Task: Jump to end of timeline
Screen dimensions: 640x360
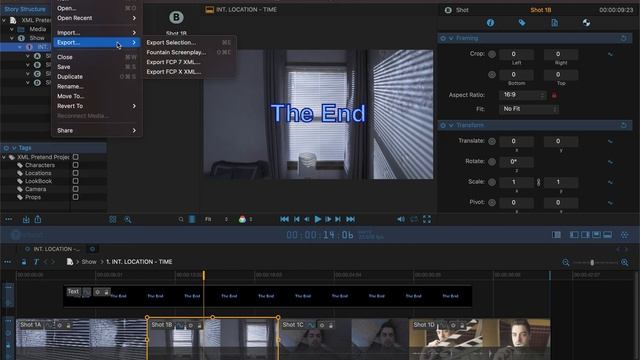Action: [x=351, y=219]
